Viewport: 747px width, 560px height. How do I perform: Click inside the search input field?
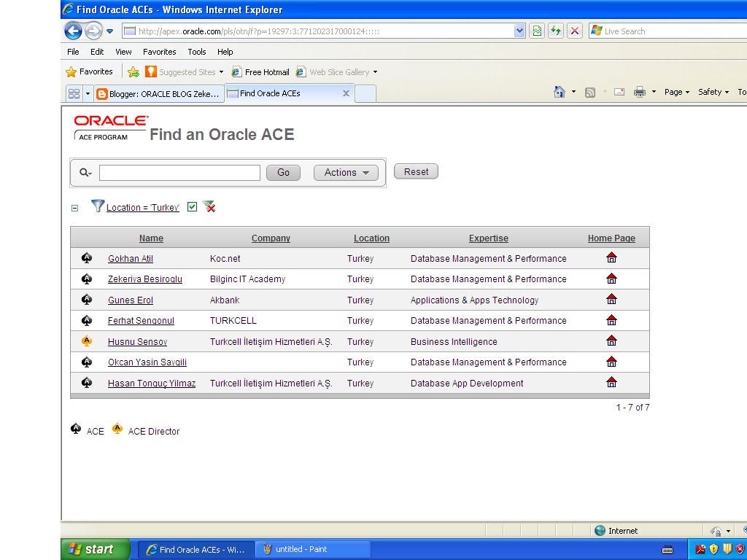click(179, 172)
